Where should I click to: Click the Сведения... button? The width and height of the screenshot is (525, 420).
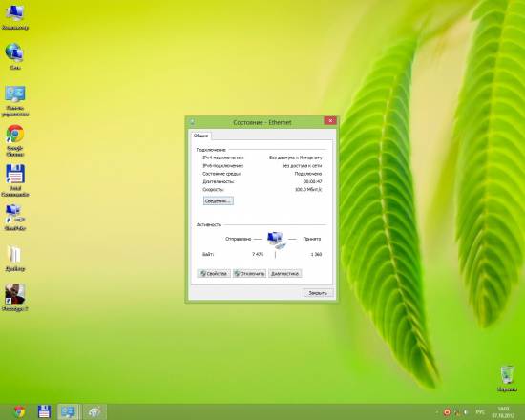point(219,201)
